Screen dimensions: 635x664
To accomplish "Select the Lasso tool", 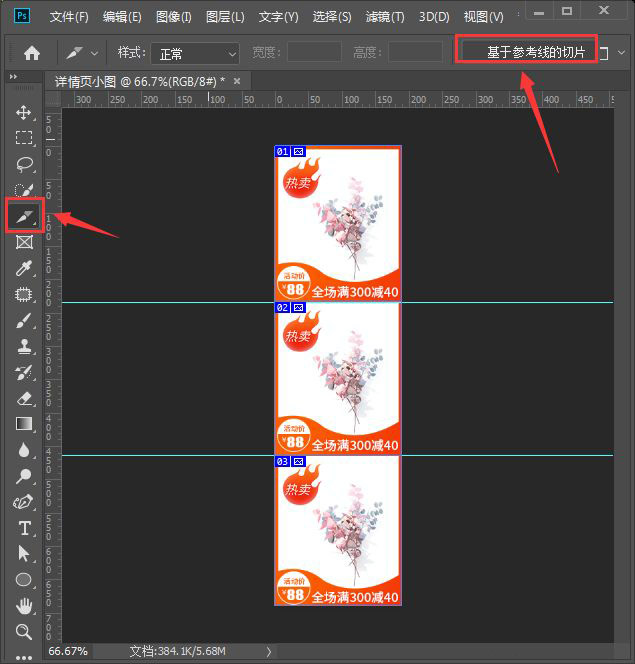I will coord(24,164).
